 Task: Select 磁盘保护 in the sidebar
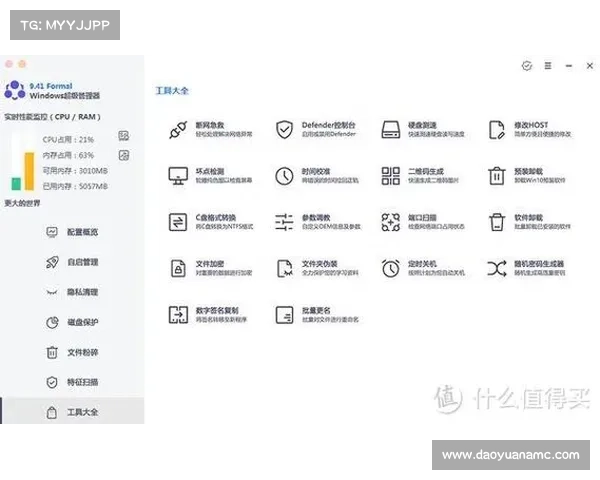72,322
